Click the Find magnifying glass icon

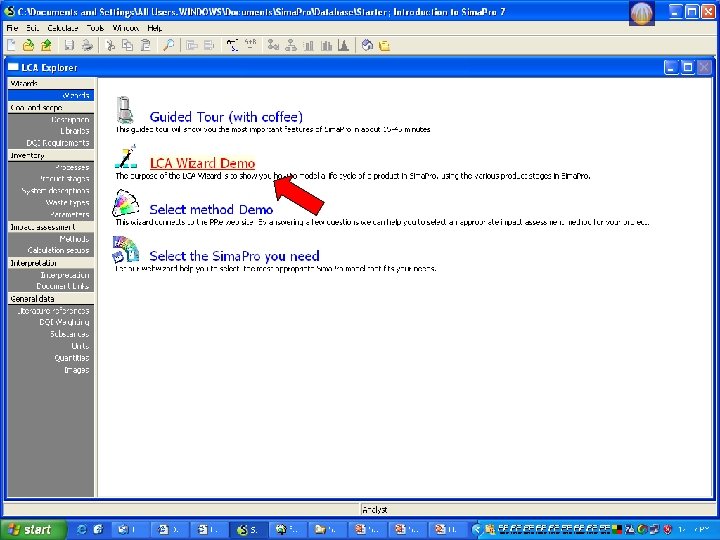click(x=169, y=45)
